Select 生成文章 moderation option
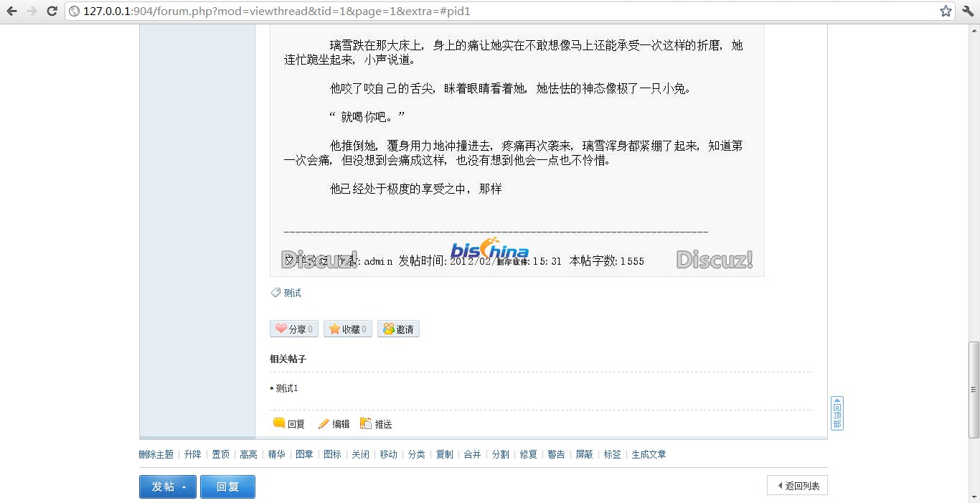 pyautogui.click(x=649, y=454)
